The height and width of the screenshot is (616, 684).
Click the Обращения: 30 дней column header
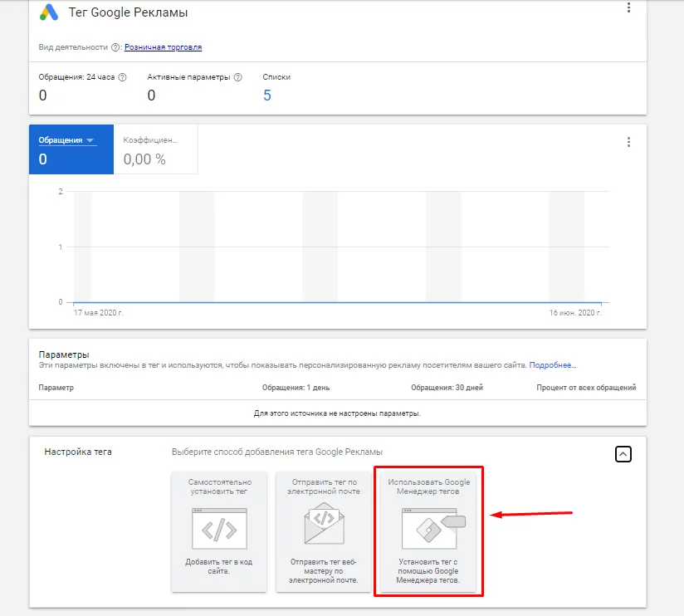447,388
